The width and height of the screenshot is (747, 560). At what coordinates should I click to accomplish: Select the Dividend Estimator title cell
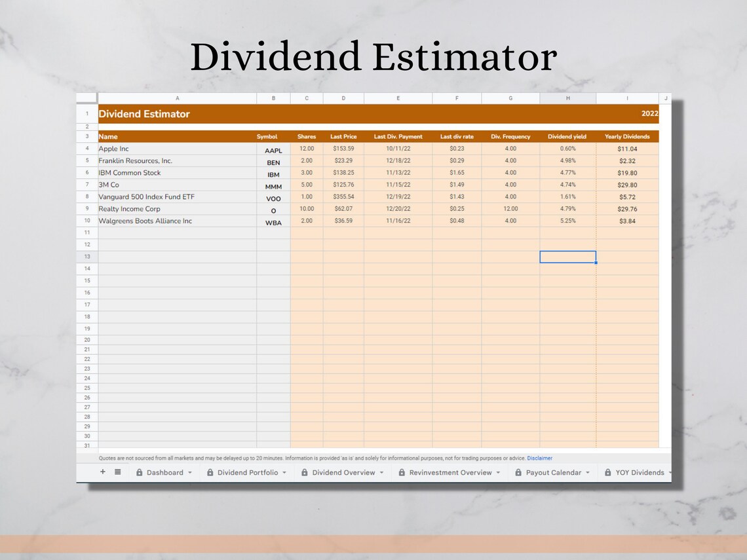144,113
